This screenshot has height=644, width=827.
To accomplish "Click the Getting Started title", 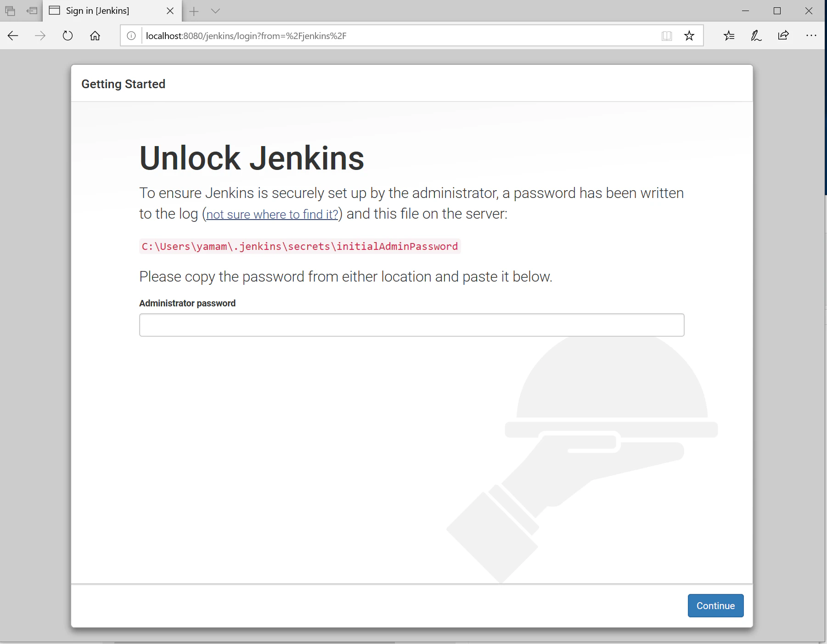I will (124, 84).
